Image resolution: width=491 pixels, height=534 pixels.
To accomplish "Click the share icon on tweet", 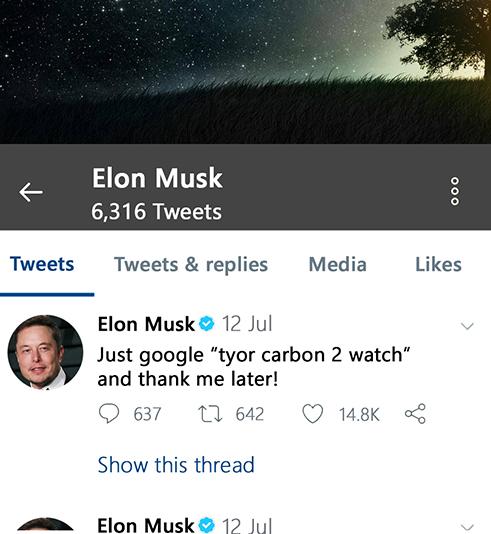I will pyautogui.click(x=415, y=413).
